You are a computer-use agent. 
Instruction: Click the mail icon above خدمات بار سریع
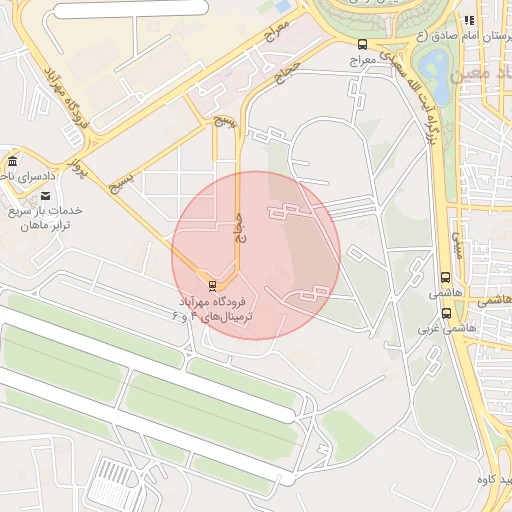pos(46,195)
